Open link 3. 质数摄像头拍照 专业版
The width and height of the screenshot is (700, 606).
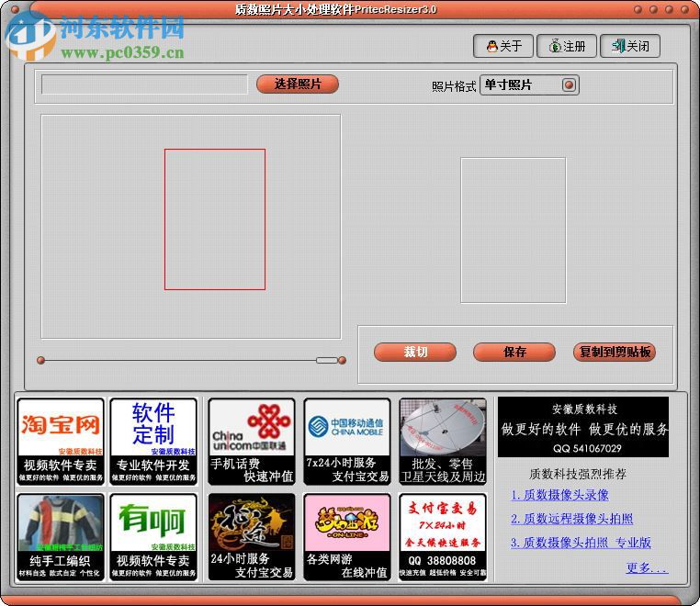coord(581,543)
